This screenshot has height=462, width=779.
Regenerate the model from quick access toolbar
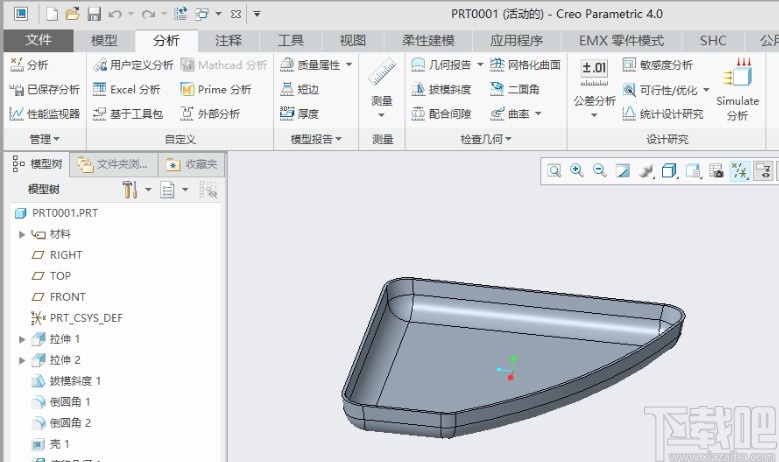coord(180,14)
